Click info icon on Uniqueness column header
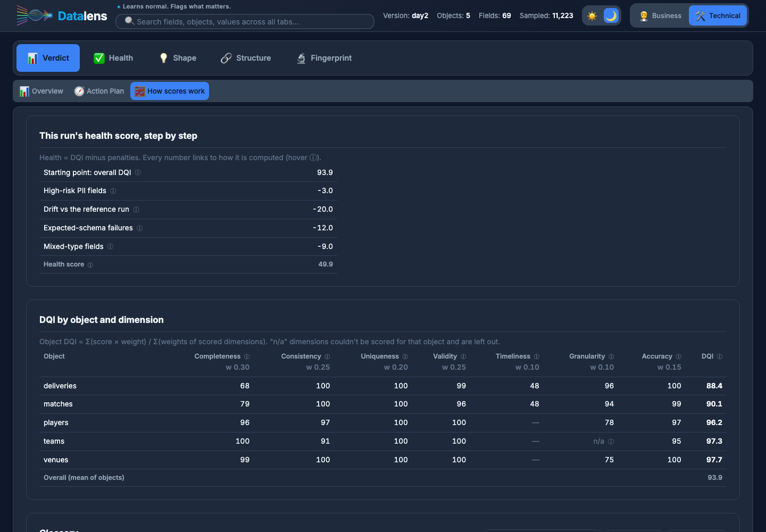766x532 pixels. click(x=405, y=356)
